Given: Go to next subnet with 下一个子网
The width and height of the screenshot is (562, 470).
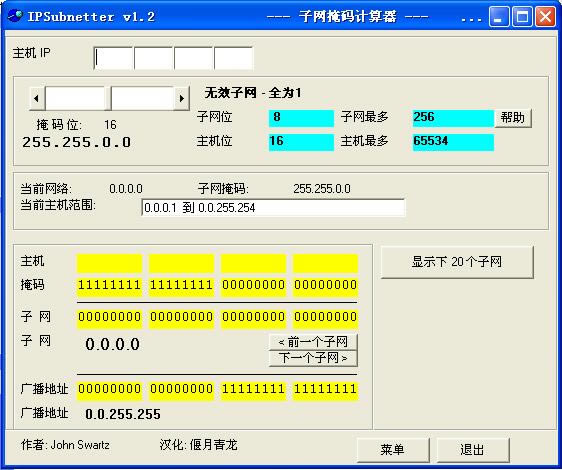Looking at the screenshot, I should 313,358.
